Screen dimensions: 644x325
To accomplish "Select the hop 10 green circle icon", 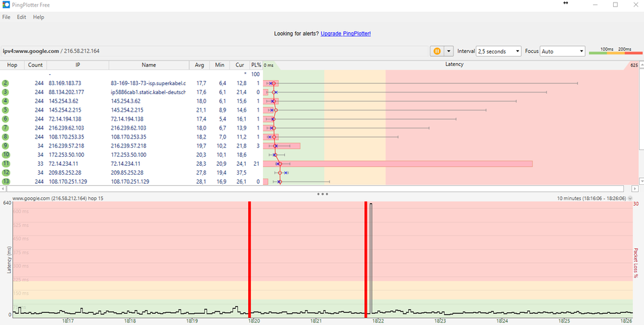I will 5,155.
